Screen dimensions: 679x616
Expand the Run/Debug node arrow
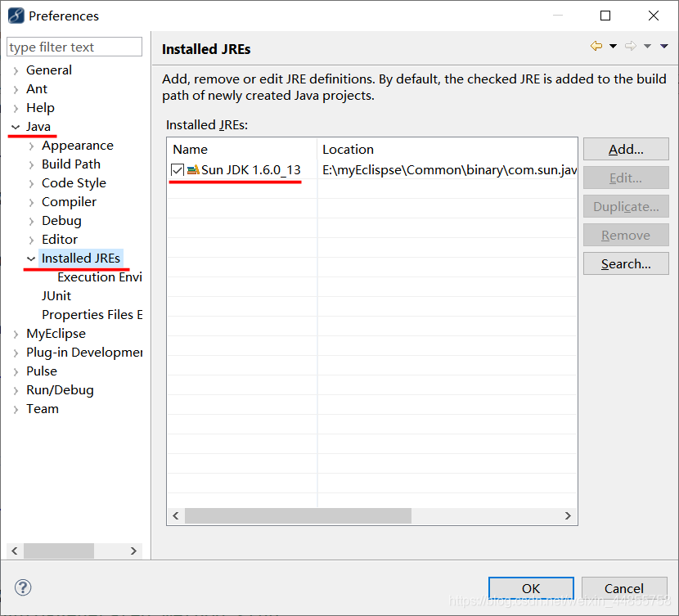click(x=16, y=391)
